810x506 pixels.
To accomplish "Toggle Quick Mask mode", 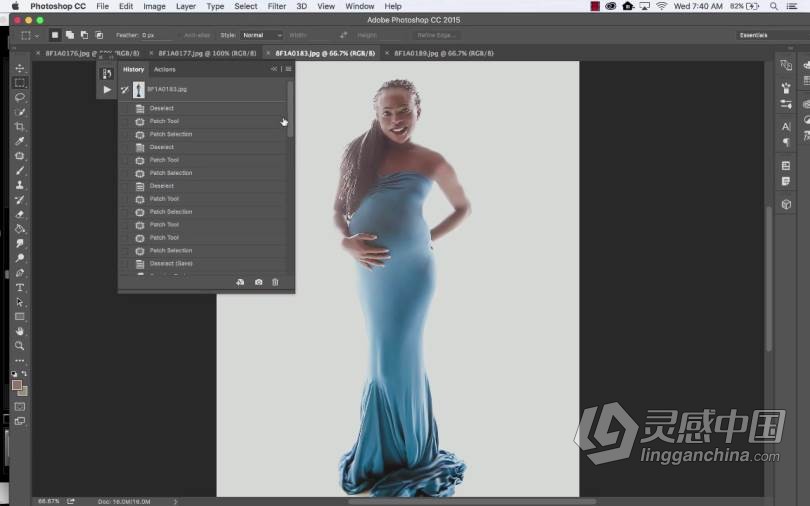I will point(20,406).
